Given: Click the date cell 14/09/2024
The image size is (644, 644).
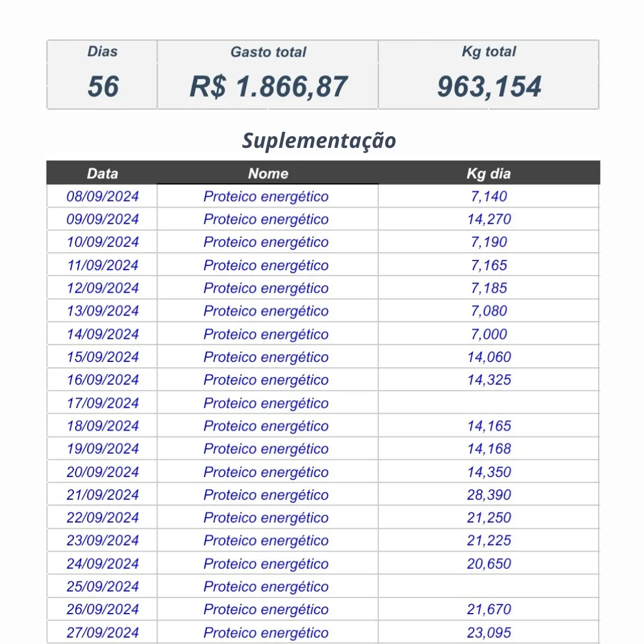Looking at the screenshot, I should coord(103,334).
